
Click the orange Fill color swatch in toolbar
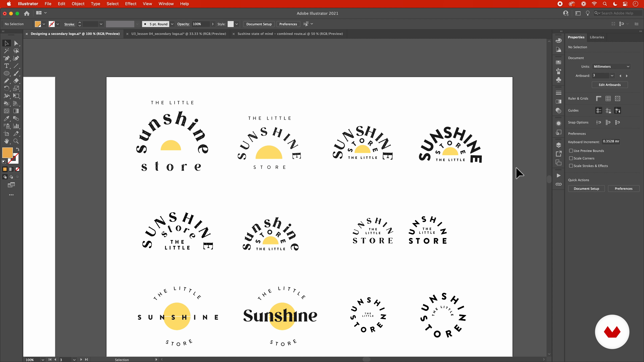pos(8,152)
